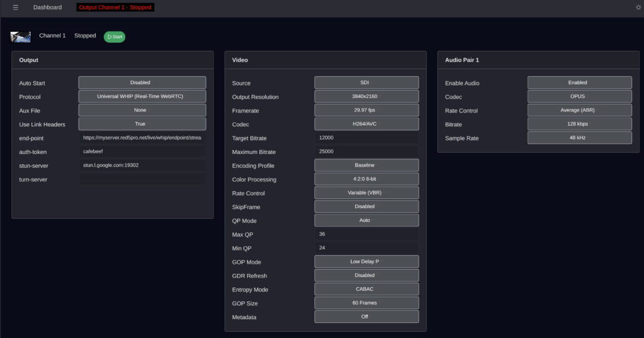Viewport: 644px width, 338px height.
Task: Open the video Codec dropdown H264/AVC
Action: point(367,124)
